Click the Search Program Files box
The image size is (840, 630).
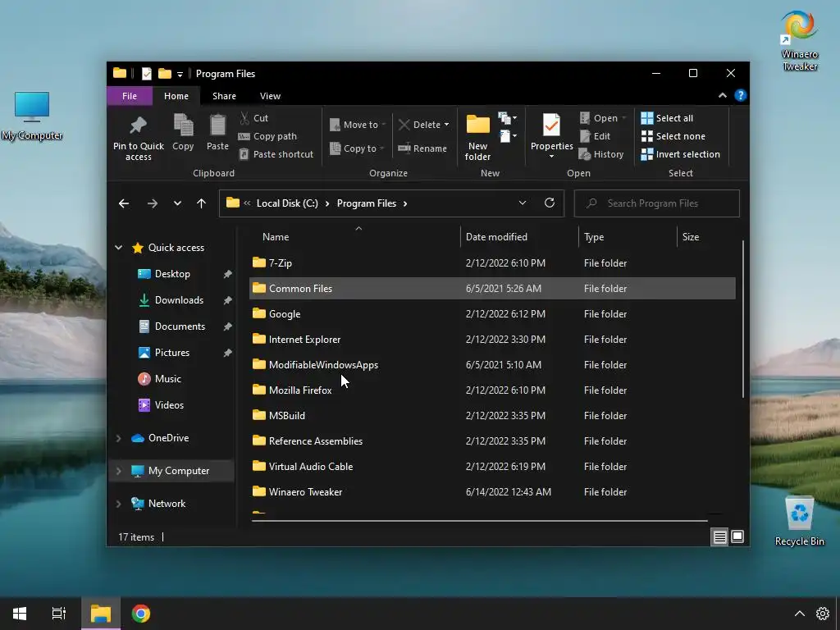[657, 203]
